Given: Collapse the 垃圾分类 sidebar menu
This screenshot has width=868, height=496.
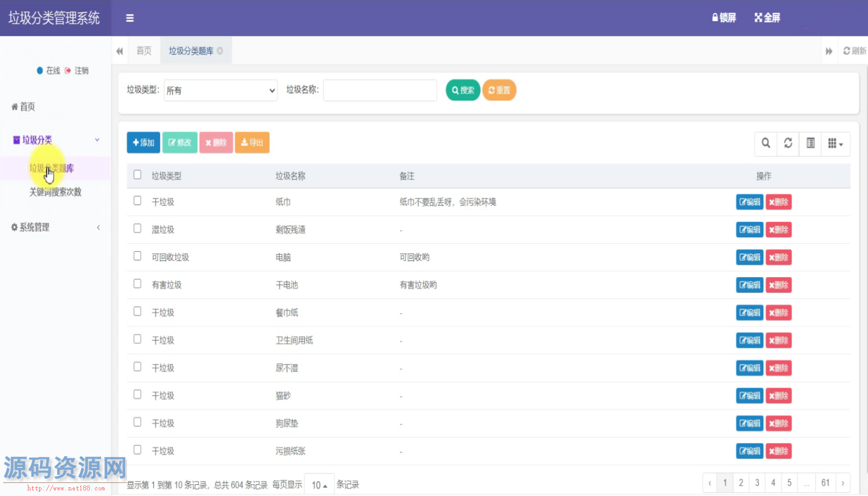Looking at the screenshot, I should [x=56, y=140].
